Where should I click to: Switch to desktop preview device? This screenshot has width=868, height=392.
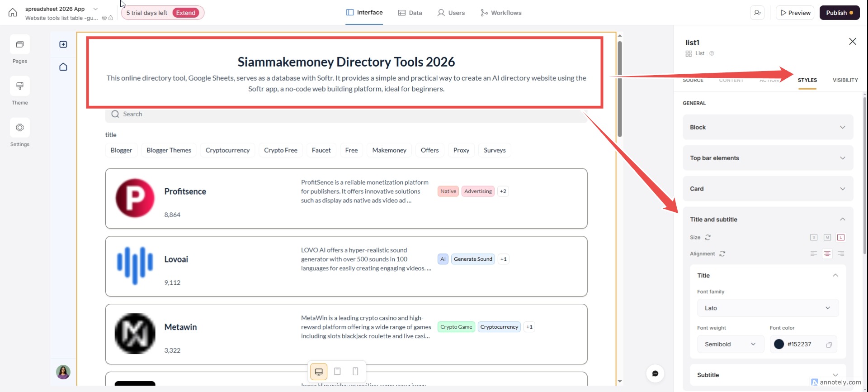click(x=319, y=372)
